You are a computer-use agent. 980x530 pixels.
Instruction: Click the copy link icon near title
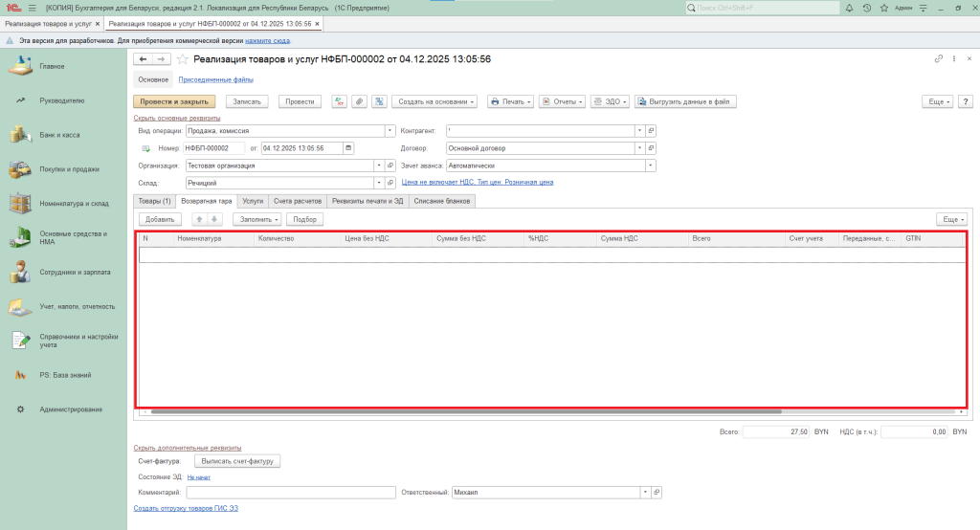click(939, 59)
